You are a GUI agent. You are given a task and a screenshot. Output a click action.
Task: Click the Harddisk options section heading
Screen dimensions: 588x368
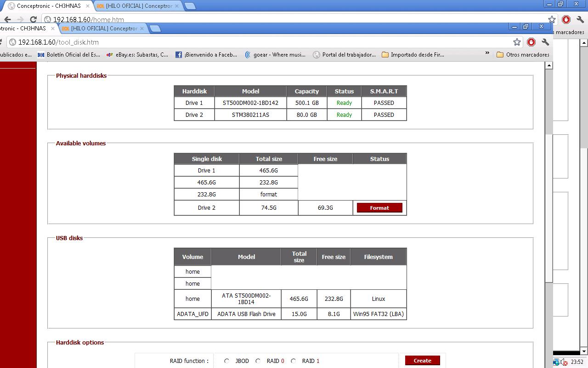[x=80, y=343]
